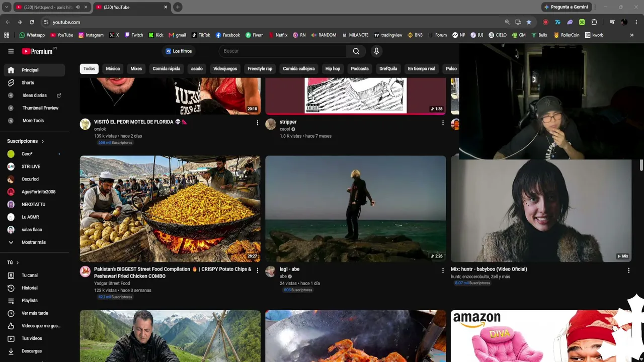Open the Twitch bookmark
Viewport: 644px width, 362px height.
pos(134,35)
